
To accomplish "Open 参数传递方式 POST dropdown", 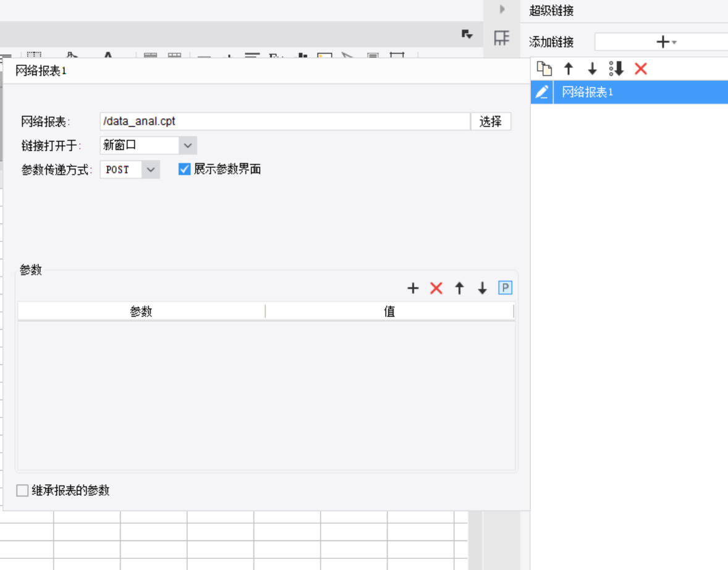I will click(151, 169).
